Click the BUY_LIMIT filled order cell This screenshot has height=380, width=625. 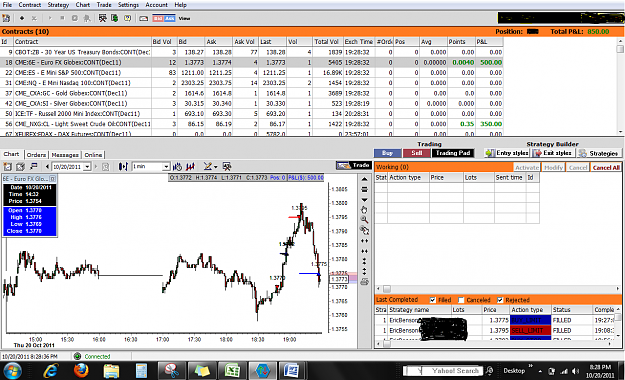[530, 320]
